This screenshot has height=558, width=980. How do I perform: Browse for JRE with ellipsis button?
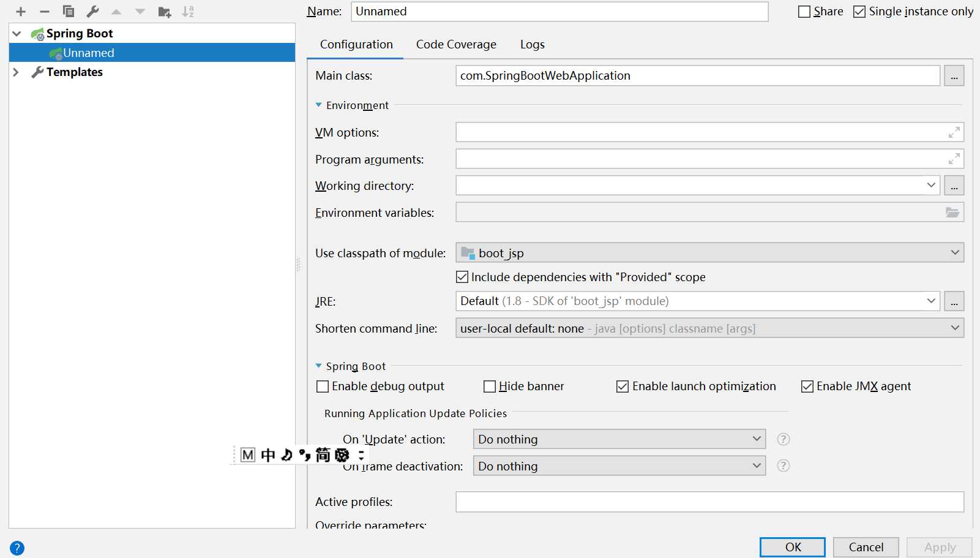[x=954, y=301]
